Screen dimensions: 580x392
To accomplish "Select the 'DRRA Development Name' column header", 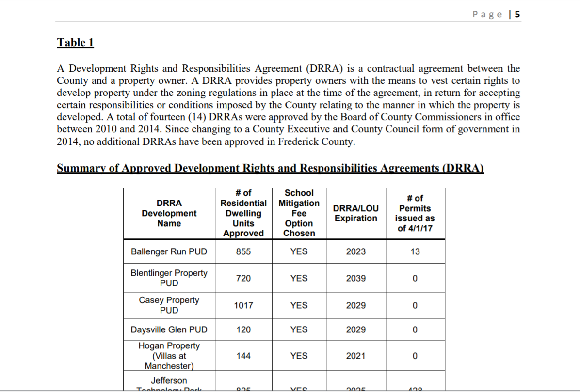I will click(x=169, y=213).
